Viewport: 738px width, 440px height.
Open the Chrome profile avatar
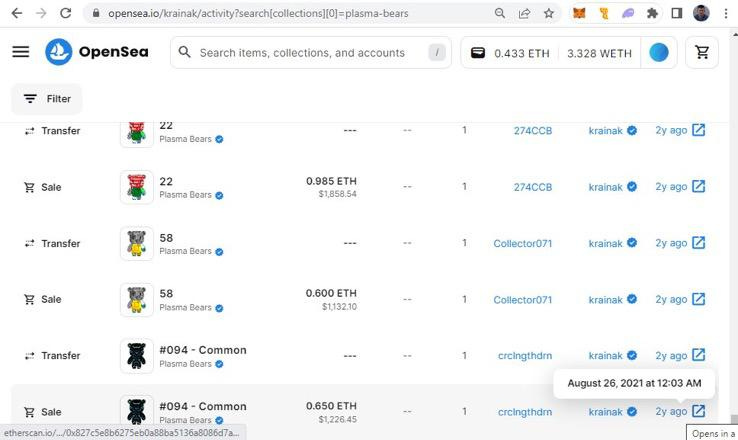701,13
